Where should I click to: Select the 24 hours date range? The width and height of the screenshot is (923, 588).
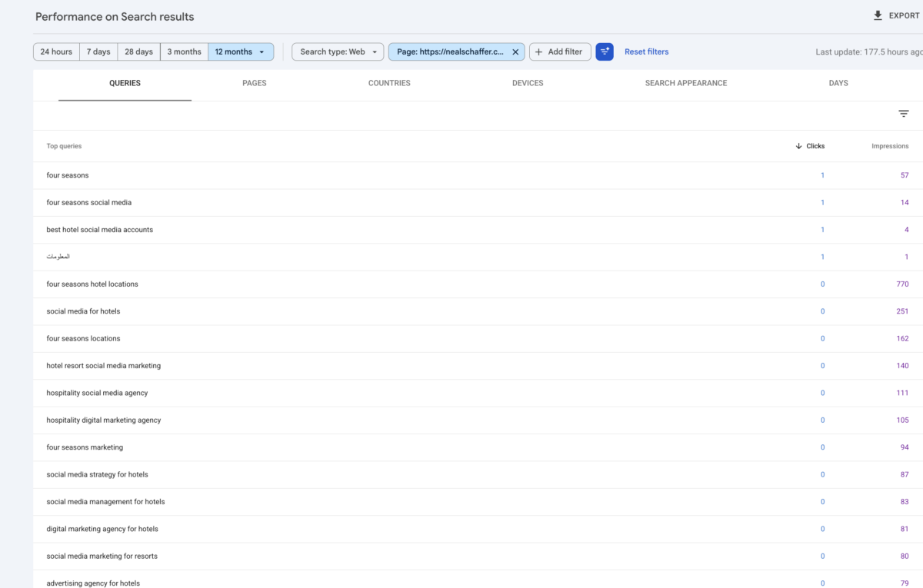[x=56, y=51]
